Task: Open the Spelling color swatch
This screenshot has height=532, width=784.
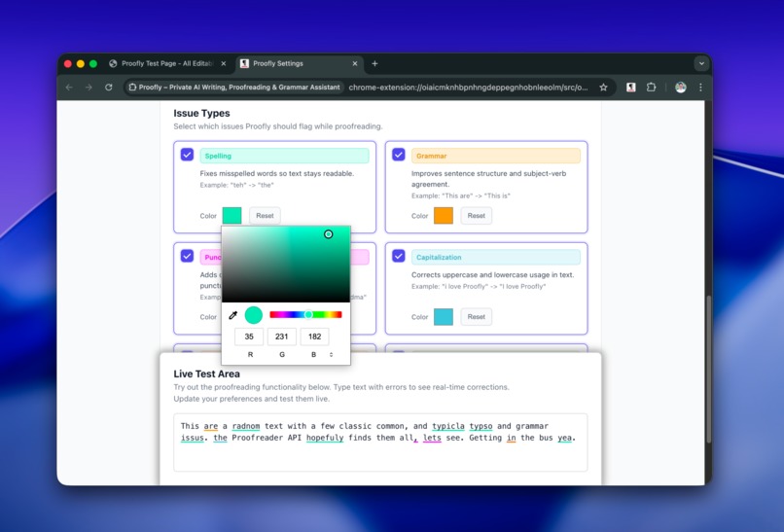Action: pyautogui.click(x=232, y=216)
